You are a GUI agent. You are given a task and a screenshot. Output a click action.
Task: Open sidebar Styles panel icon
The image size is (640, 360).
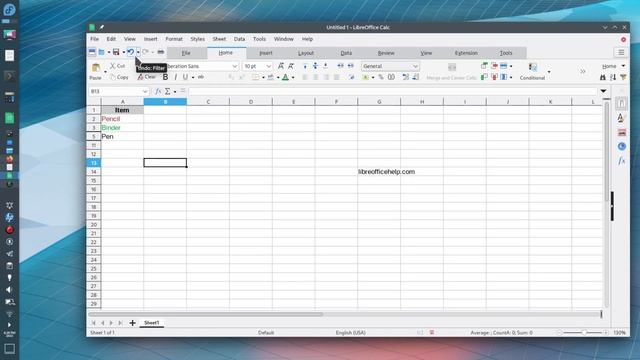coord(621,118)
